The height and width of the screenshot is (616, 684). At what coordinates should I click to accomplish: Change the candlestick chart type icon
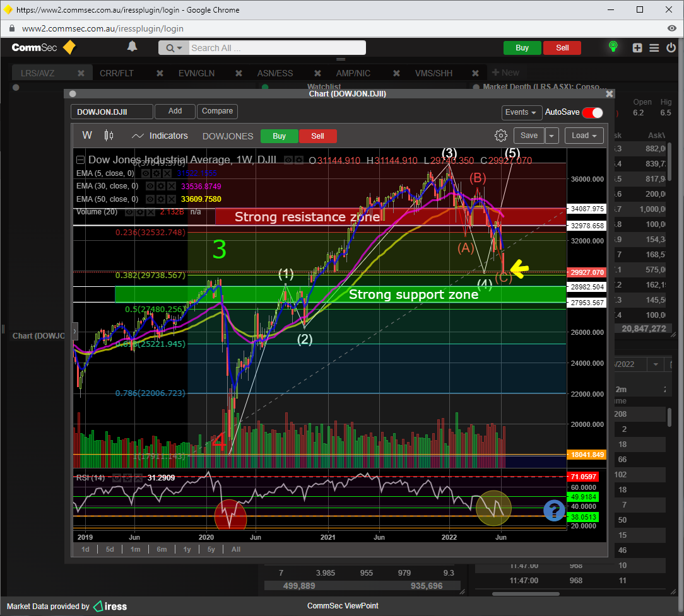[x=109, y=136]
